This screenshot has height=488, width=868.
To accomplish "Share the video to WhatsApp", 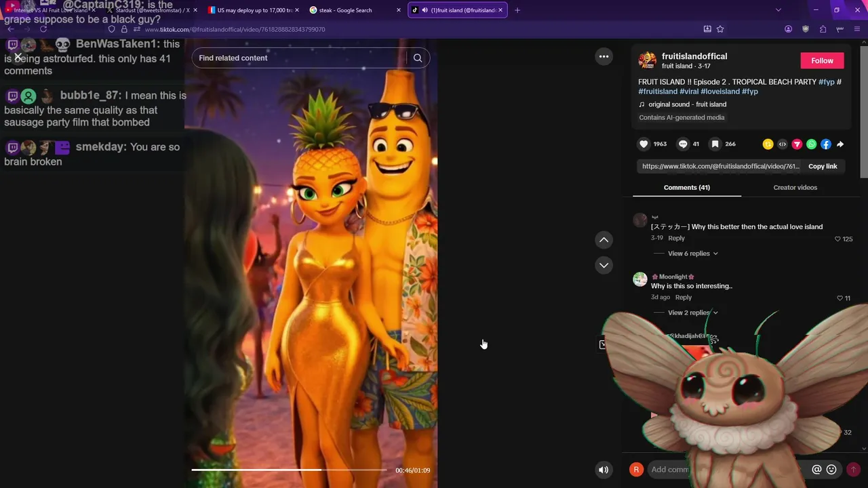I will tap(811, 144).
